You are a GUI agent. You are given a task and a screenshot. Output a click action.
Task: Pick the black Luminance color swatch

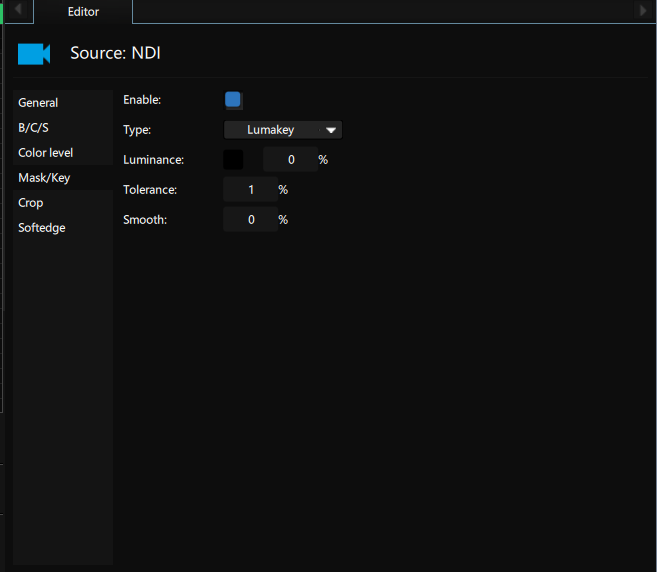[x=233, y=160]
